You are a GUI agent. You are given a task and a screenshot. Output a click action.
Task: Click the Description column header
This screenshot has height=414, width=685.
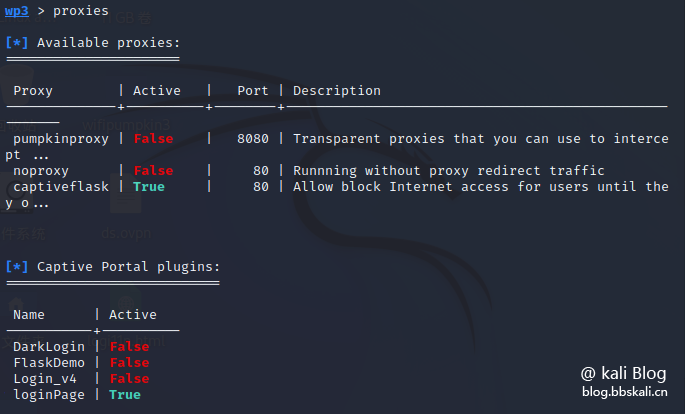[336, 91]
